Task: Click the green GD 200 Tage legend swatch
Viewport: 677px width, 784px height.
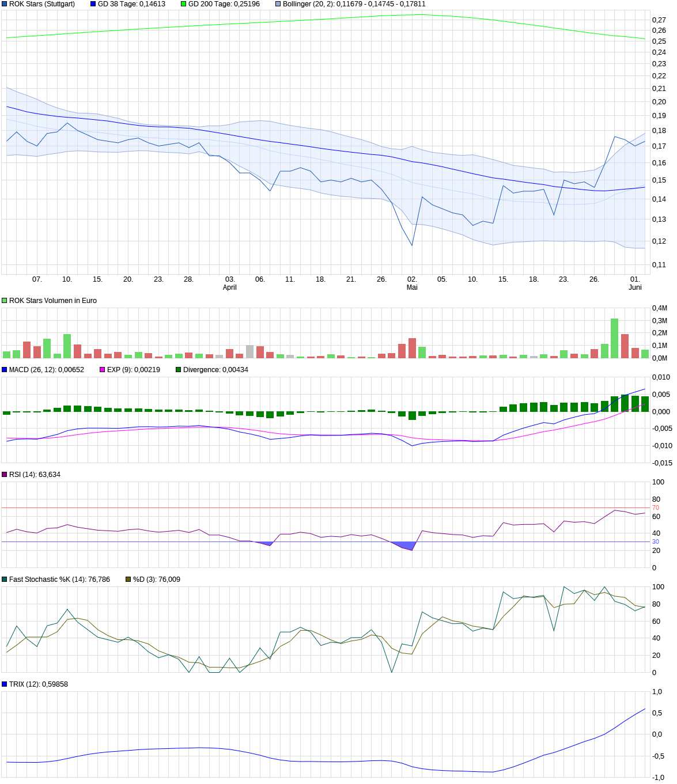Action: 184,4
